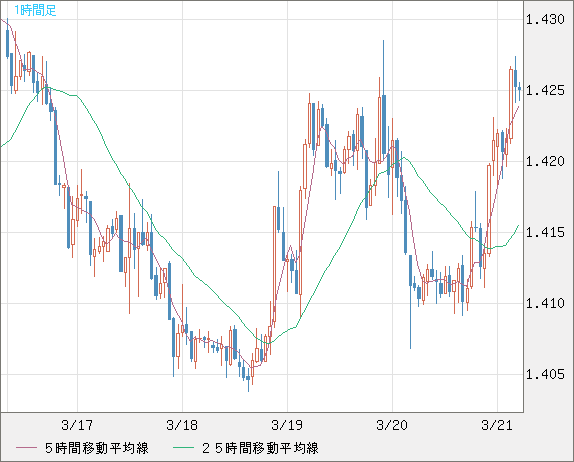Click the 1.405 price axis label
This screenshot has height=462, width=574.
coord(545,375)
